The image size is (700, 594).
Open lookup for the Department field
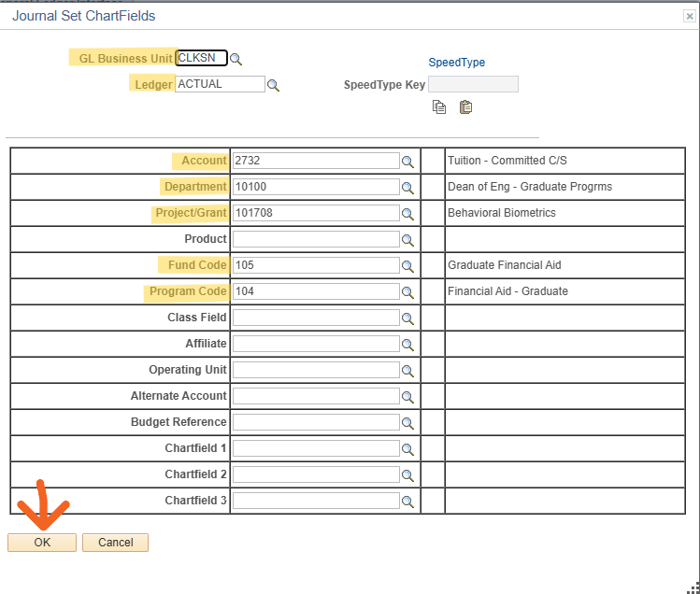[407, 188]
